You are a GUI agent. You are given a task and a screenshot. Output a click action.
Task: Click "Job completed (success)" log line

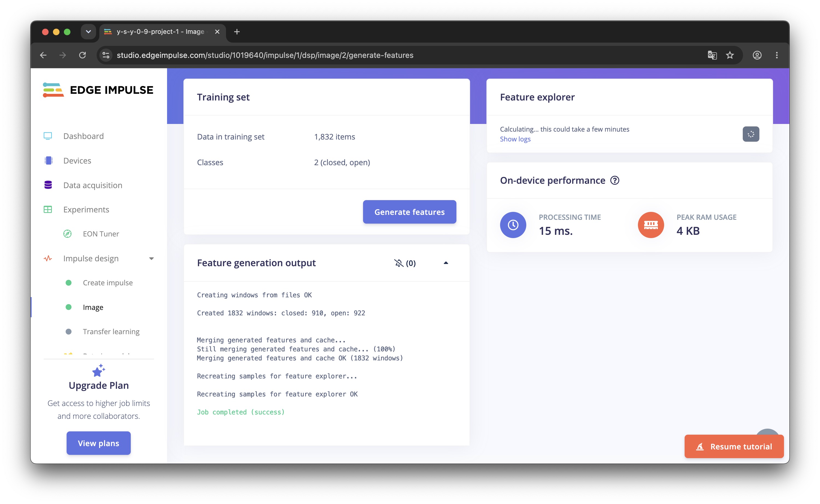pos(240,412)
